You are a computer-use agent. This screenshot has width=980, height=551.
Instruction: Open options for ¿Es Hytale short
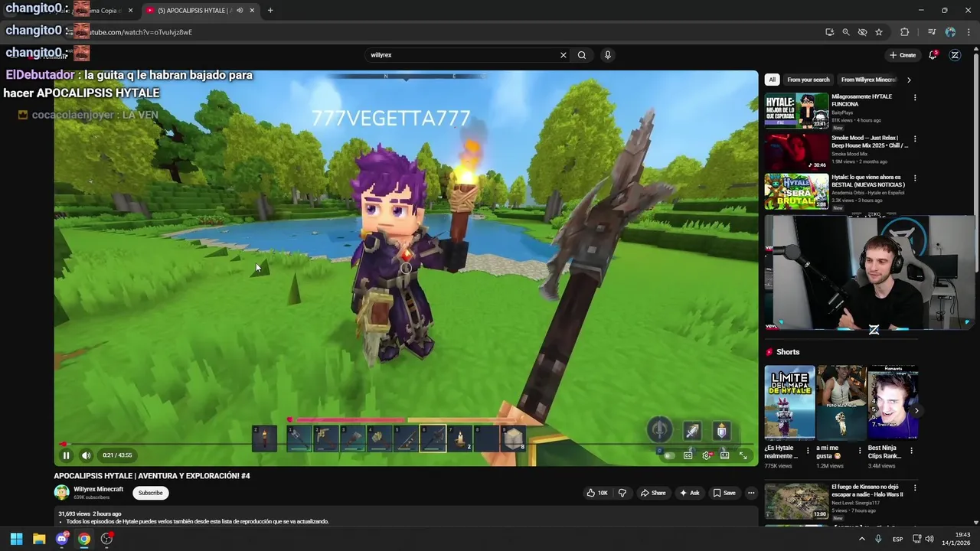point(807,451)
